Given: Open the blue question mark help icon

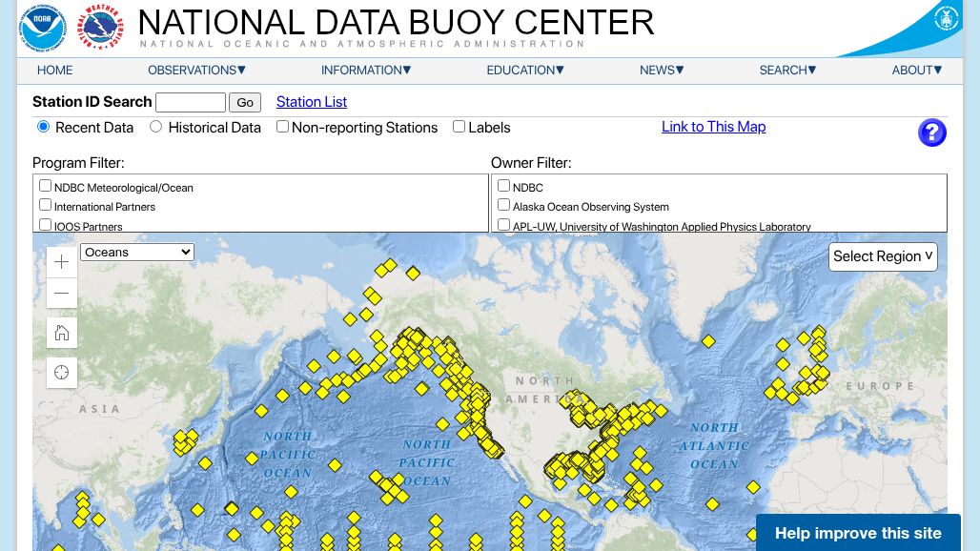Looking at the screenshot, I should click(x=931, y=133).
